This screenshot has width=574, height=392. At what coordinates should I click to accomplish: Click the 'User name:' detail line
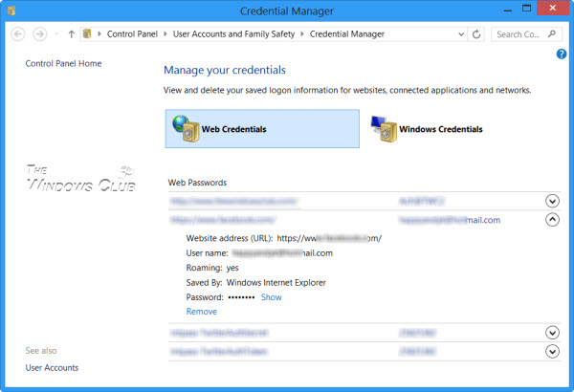tap(259, 253)
